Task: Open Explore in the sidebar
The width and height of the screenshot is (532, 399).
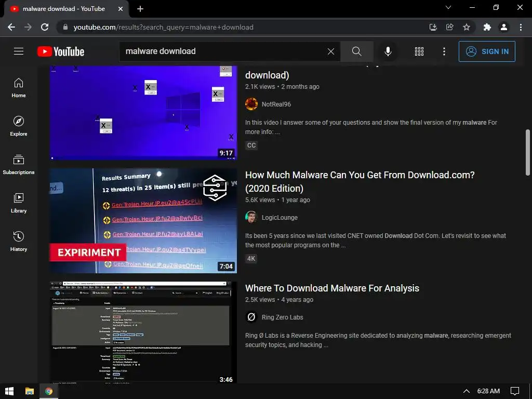Action: [x=19, y=126]
